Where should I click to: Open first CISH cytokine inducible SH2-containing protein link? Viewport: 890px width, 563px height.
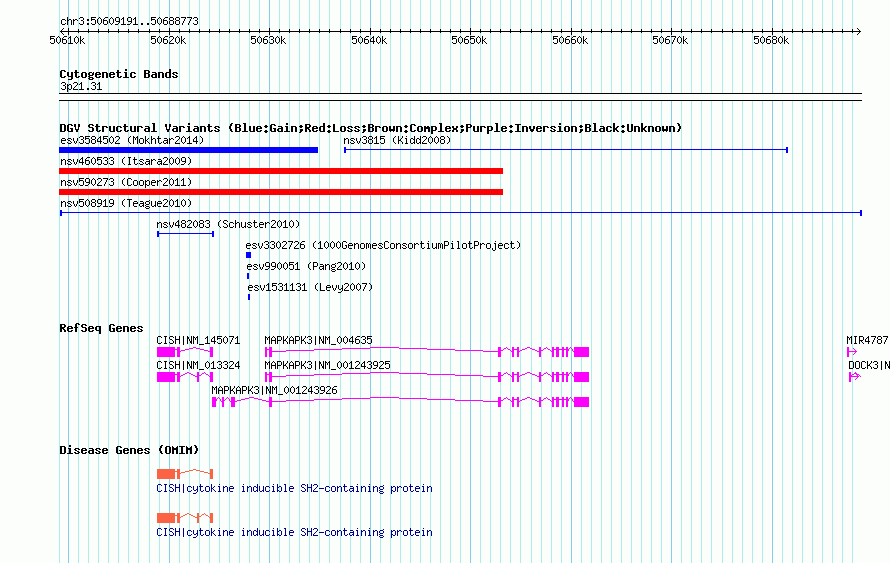pos(294,489)
